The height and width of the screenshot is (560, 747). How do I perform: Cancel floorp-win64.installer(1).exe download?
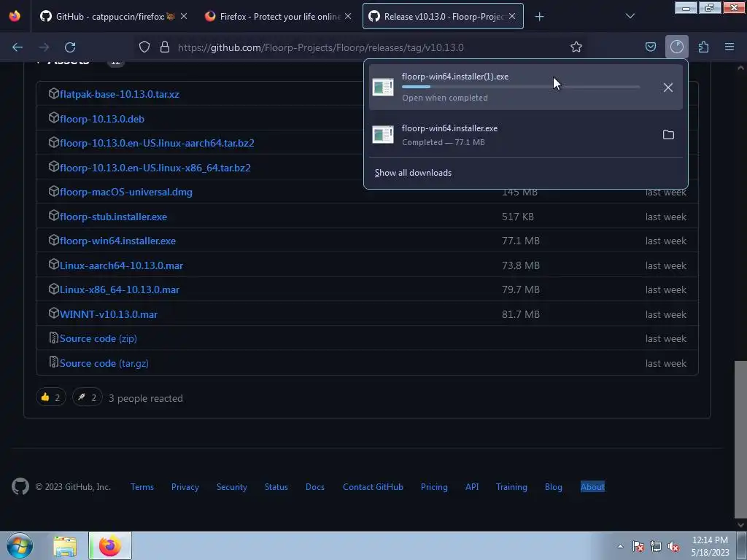tap(668, 87)
